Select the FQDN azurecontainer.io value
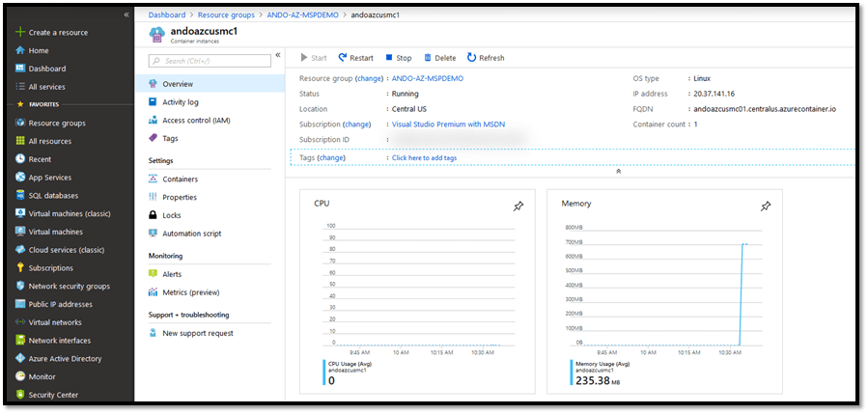Viewport: 868px width, 414px height. tap(765, 109)
